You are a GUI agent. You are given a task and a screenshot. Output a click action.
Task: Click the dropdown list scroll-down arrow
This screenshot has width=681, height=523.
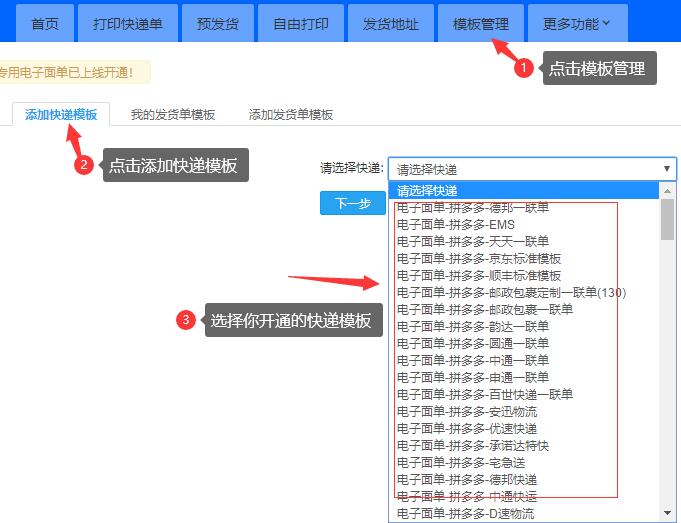pos(668,513)
